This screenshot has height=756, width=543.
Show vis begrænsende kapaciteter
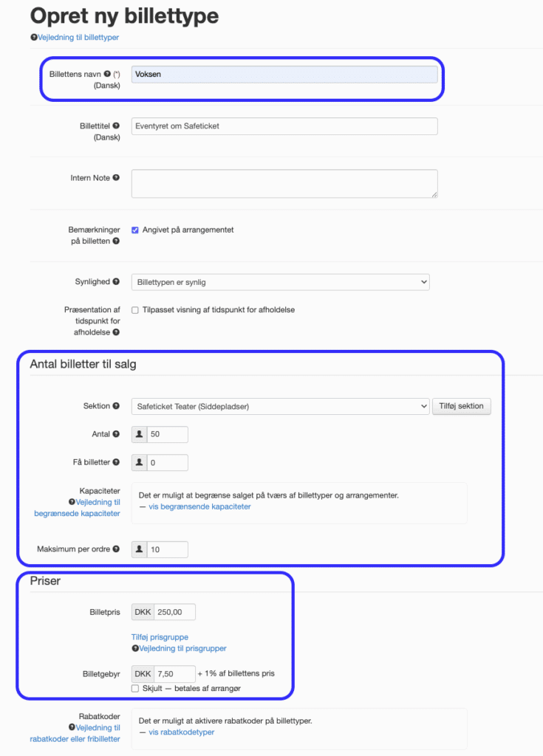click(x=199, y=506)
